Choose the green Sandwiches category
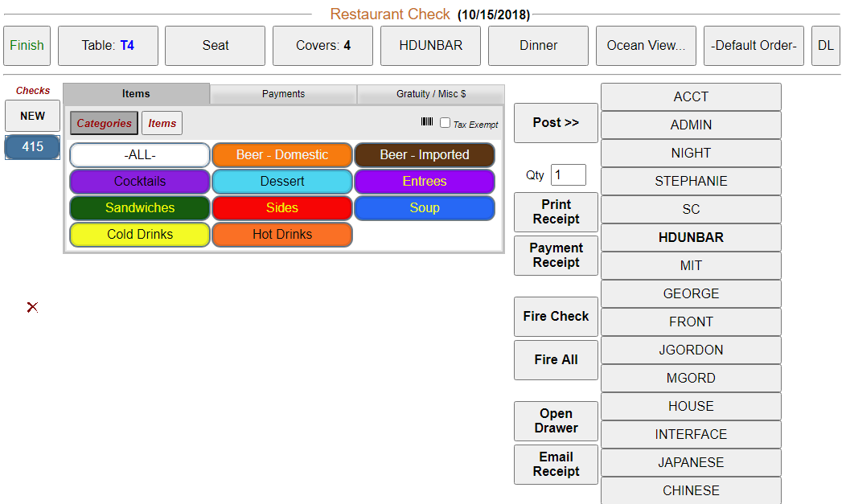 (140, 208)
